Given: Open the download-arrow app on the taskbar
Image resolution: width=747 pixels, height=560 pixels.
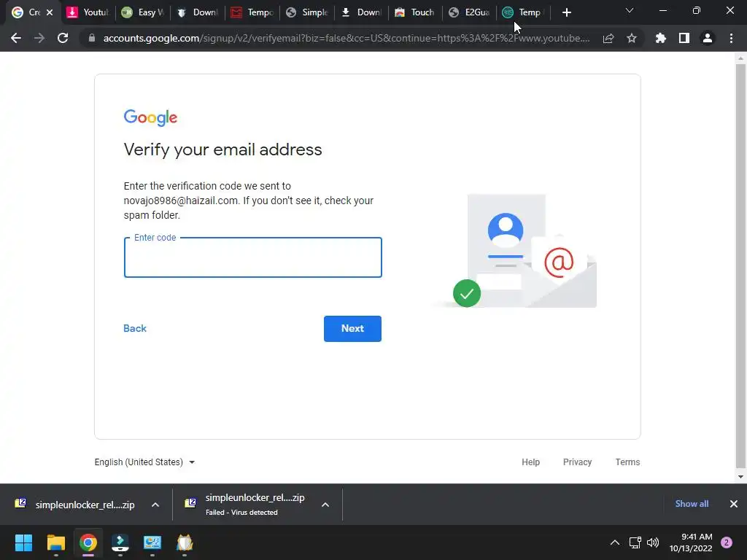Looking at the screenshot, I should (120, 542).
